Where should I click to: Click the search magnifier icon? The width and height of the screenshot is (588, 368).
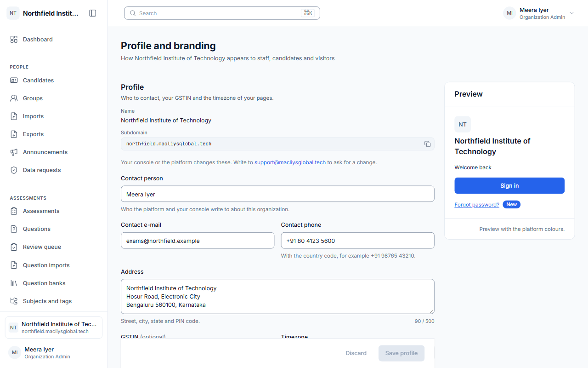(x=133, y=13)
